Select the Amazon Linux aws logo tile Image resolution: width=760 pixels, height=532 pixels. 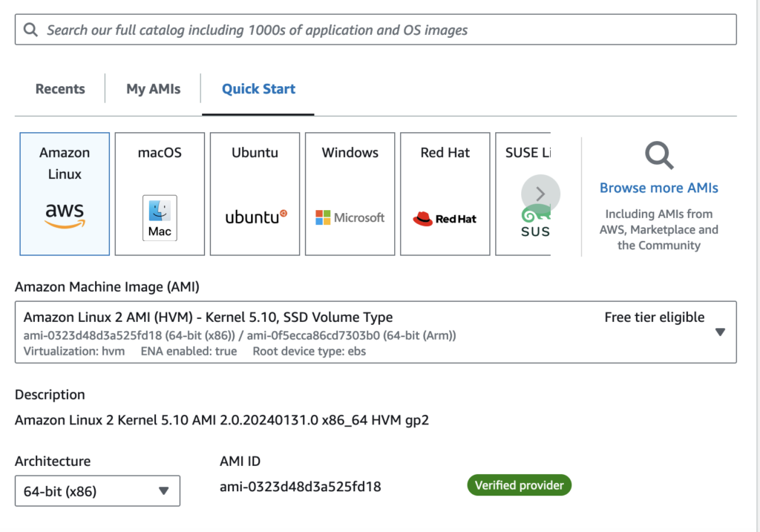coord(65,194)
